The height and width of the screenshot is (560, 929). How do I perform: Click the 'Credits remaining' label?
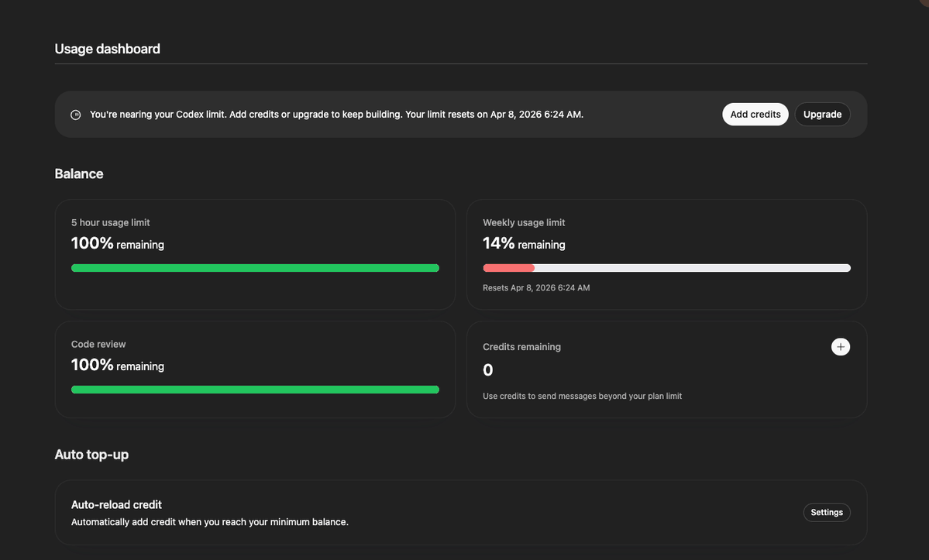(521, 347)
